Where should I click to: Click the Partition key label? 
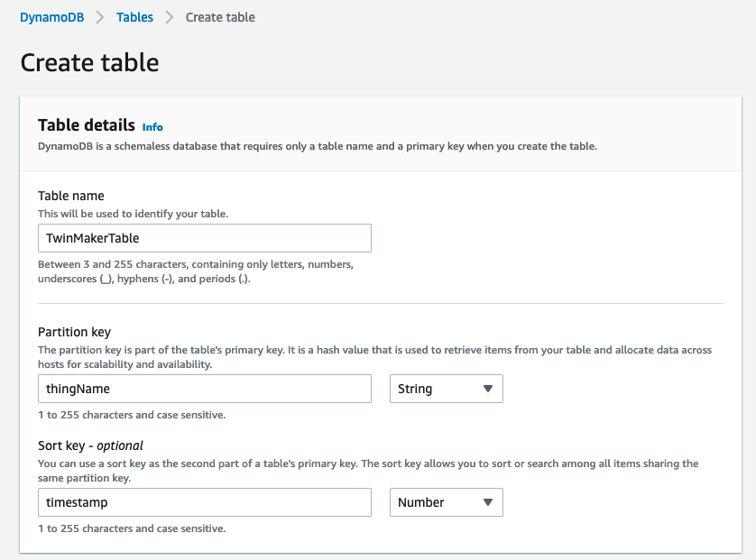[74, 332]
